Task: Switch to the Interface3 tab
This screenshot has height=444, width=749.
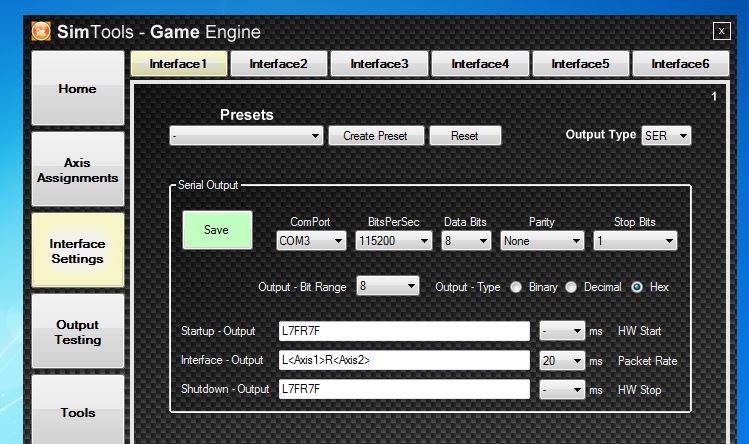Action: pos(379,64)
